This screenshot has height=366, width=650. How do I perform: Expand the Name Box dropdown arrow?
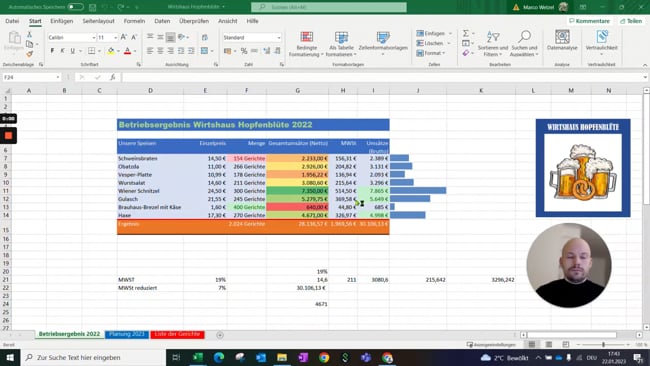(x=58, y=77)
